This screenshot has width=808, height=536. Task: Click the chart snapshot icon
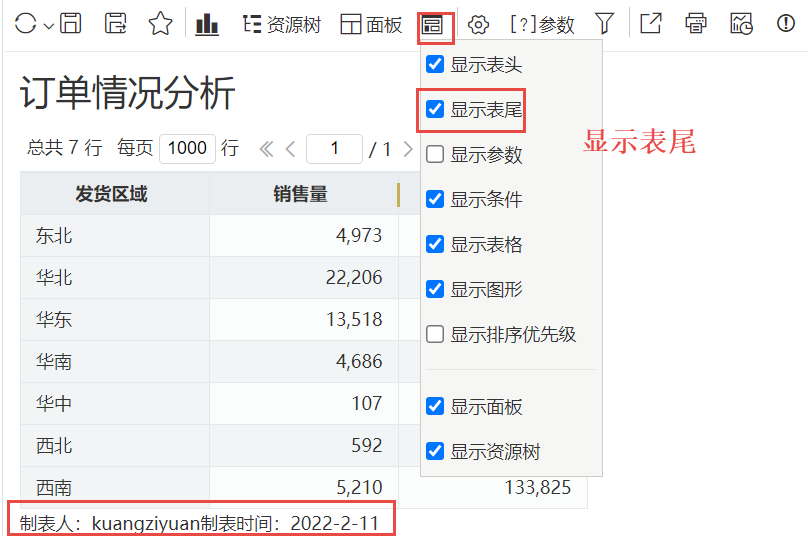741,24
